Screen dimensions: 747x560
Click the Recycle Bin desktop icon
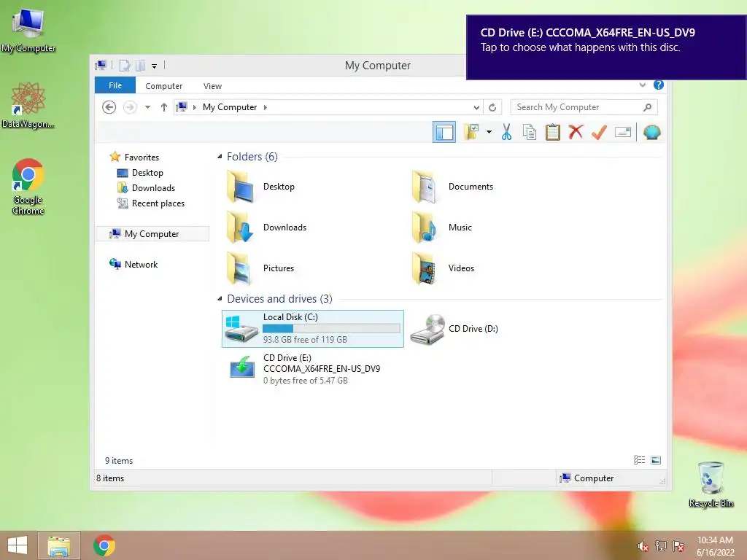click(711, 484)
